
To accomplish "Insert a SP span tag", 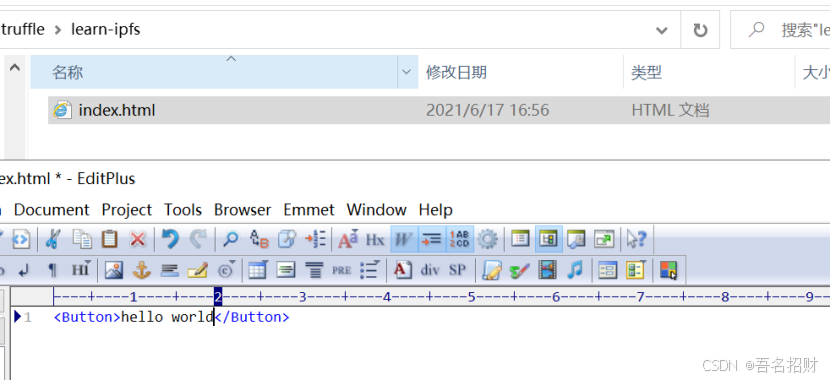I will tap(457, 270).
